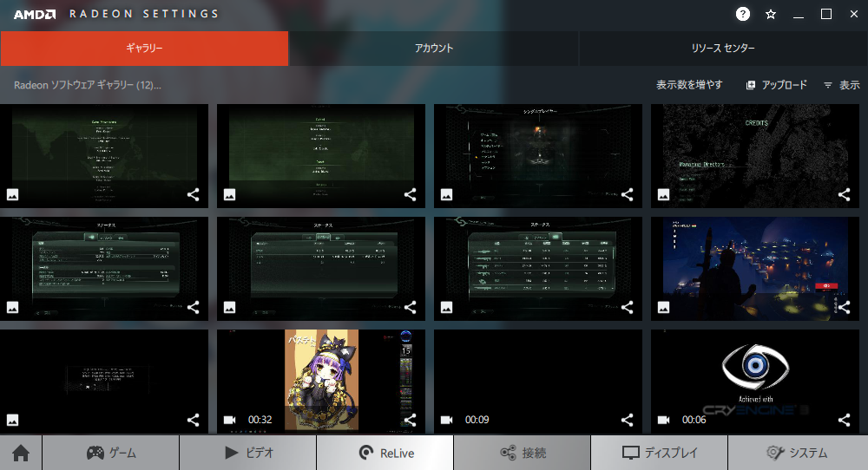Open the night city game screenshot
868x470 pixels.
(755, 269)
